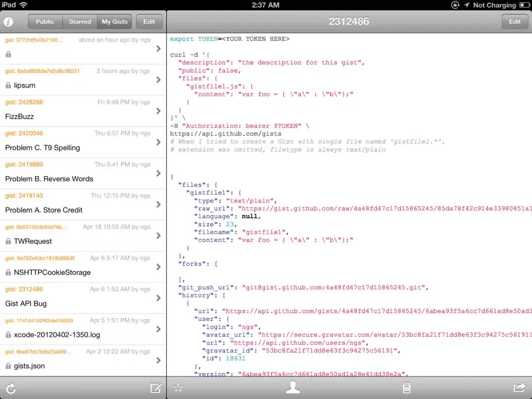
Task: Tap the location services arrow icon
Action: pyautogui.click(x=466, y=5)
